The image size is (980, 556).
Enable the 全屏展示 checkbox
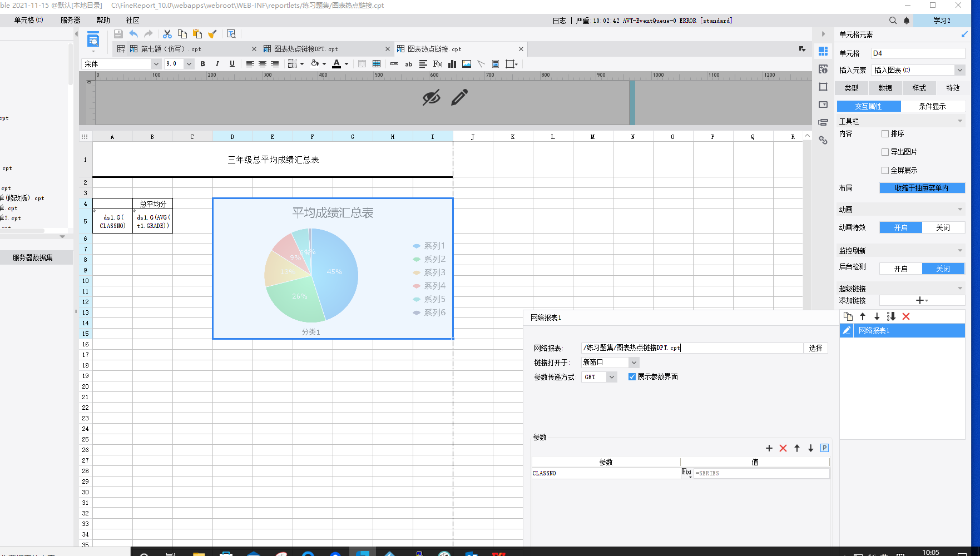tap(885, 170)
